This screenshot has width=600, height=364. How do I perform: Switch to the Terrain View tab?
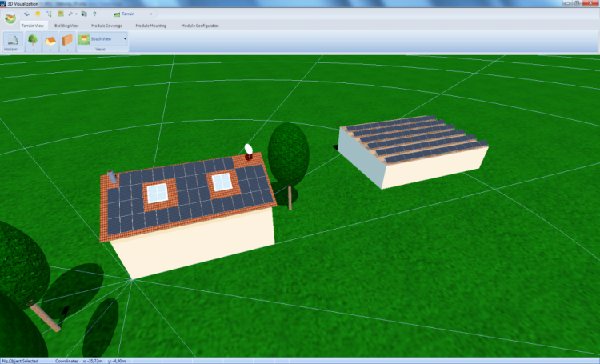pyautogui.click(x=33, y=26)
